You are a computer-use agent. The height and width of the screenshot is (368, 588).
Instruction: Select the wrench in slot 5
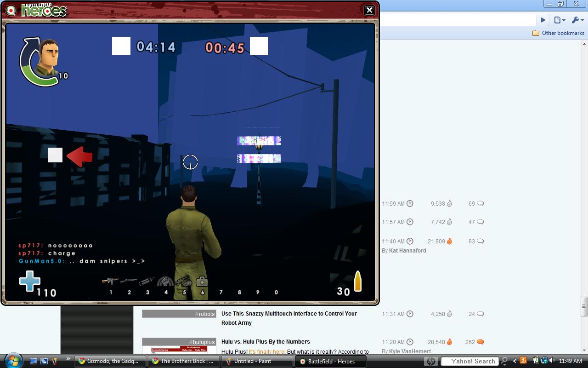[184, 281]
